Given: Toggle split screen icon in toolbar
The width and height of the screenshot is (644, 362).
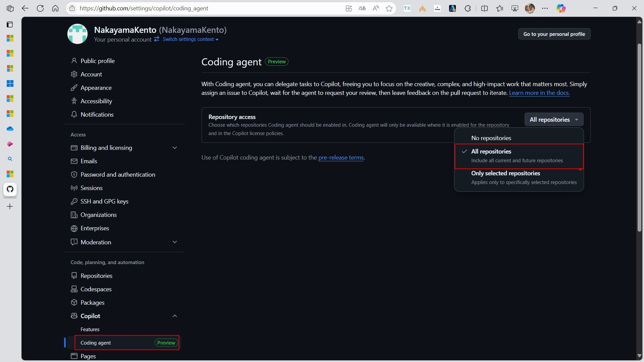Looking at the screenshot, I should [484, 8].
